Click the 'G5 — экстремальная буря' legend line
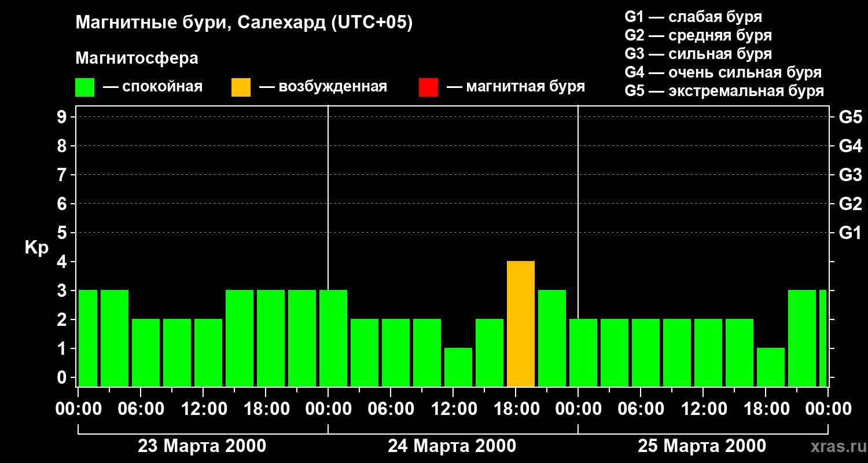 [x=724, y=91]
